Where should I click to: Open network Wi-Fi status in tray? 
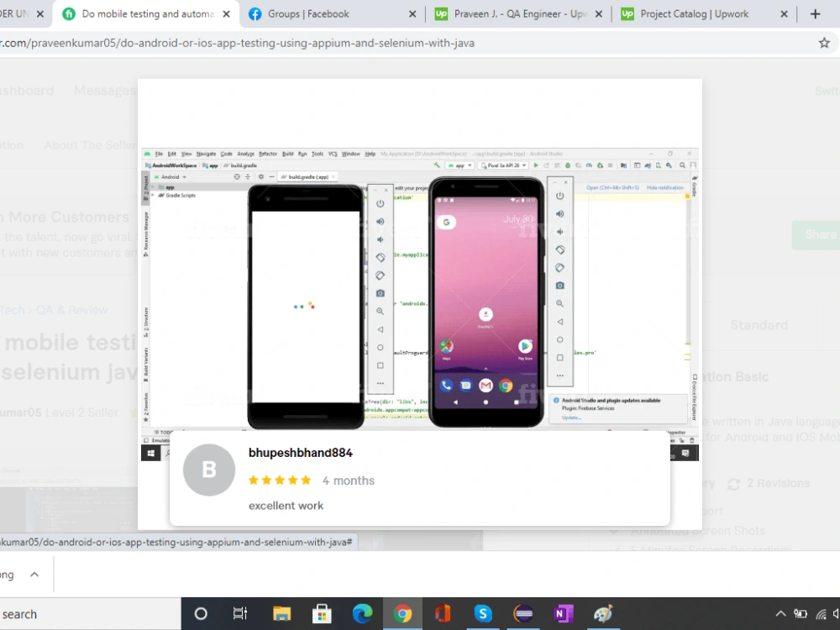pyautogui.click(x=821, y=614)
